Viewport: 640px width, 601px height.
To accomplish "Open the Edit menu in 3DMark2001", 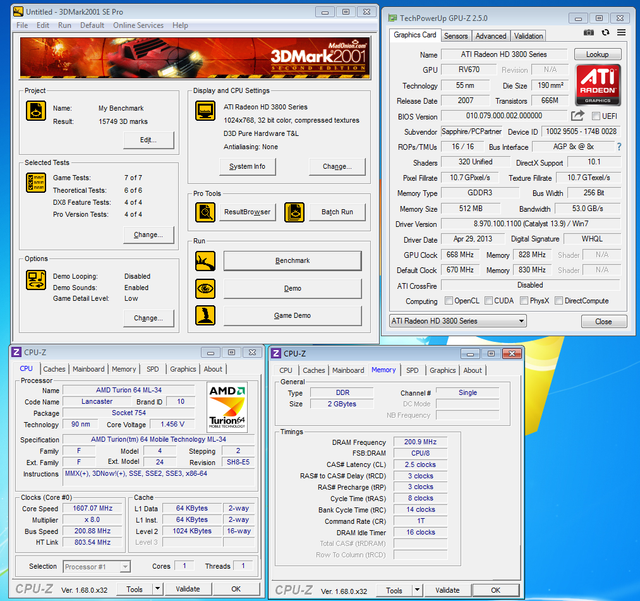I will pos(43,25).
